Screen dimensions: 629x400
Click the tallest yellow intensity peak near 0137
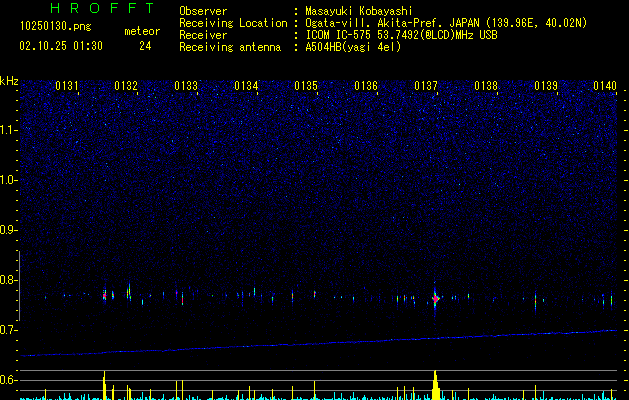435,385
